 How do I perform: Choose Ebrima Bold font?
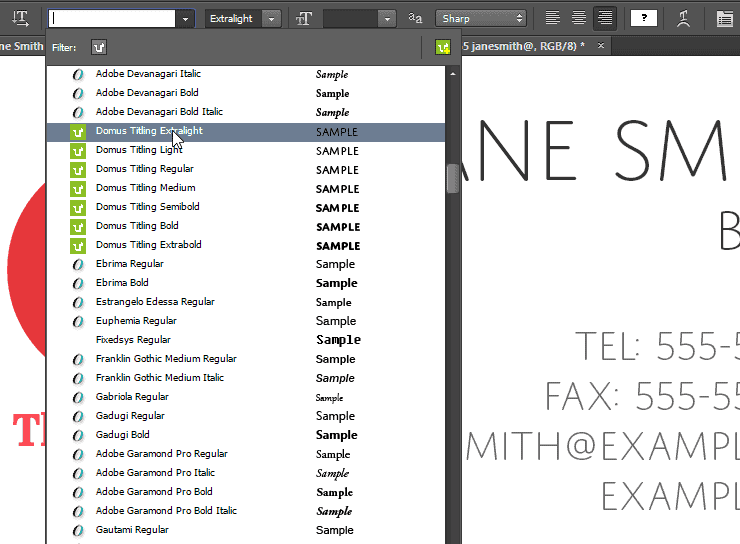(x=245, y=283)
